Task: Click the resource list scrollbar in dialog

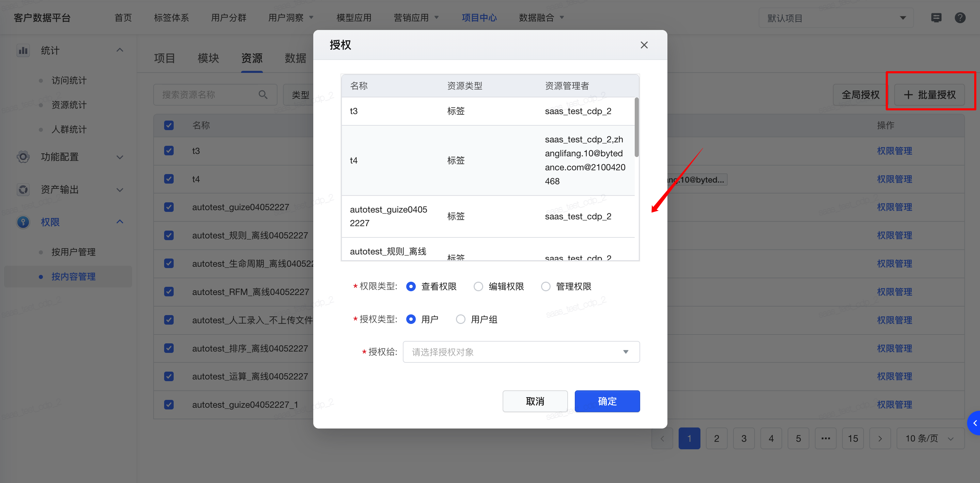Action: (x=636, y=127)
